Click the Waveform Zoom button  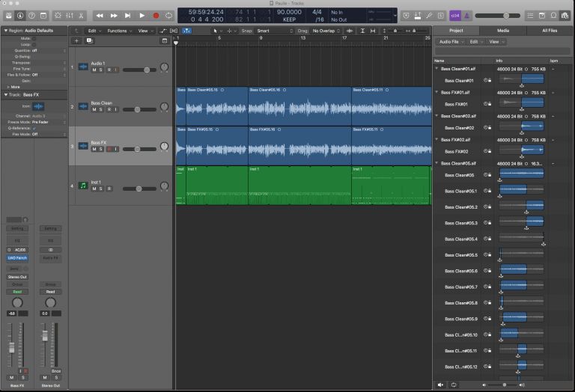(350, 31)
